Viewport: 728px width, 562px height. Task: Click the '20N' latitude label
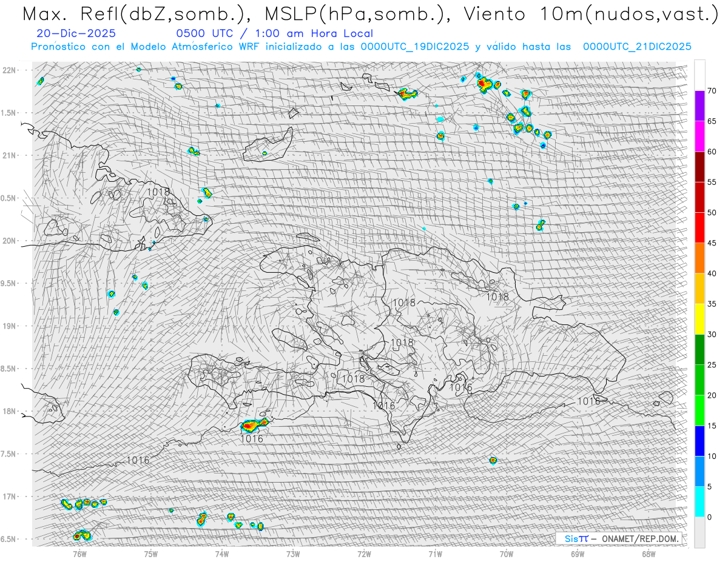pyautogui.click(x=9, y=241)
